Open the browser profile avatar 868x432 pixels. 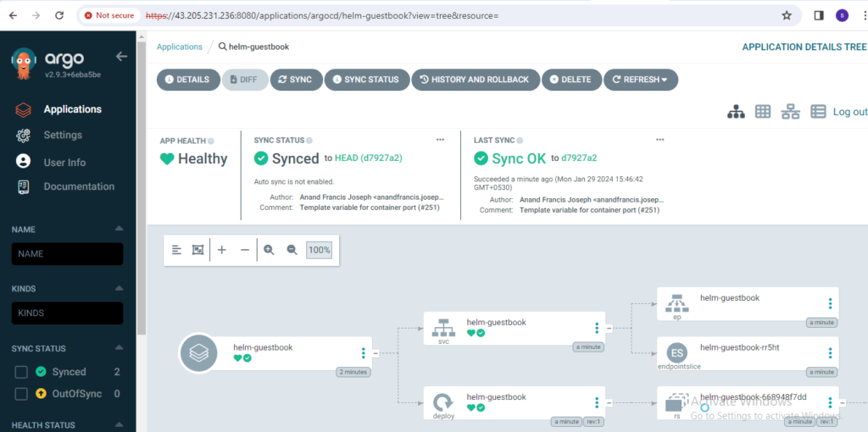(842, 15)
